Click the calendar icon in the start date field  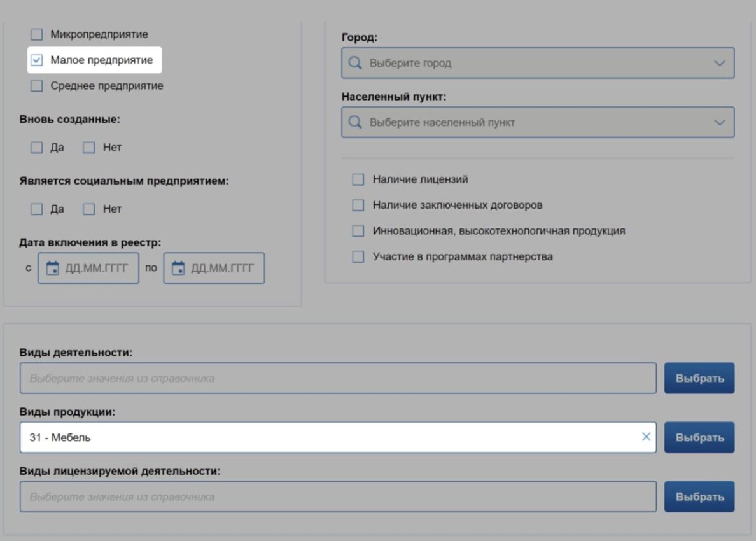(x=52, y=268)
